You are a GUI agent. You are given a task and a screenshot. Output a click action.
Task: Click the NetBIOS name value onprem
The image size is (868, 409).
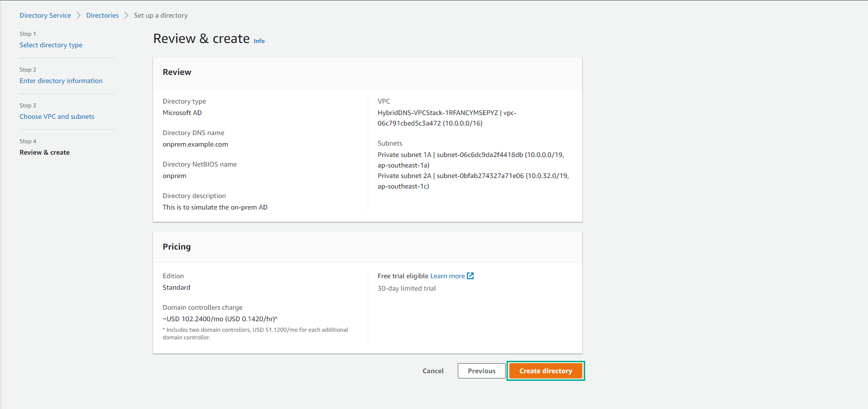point(175,176)
